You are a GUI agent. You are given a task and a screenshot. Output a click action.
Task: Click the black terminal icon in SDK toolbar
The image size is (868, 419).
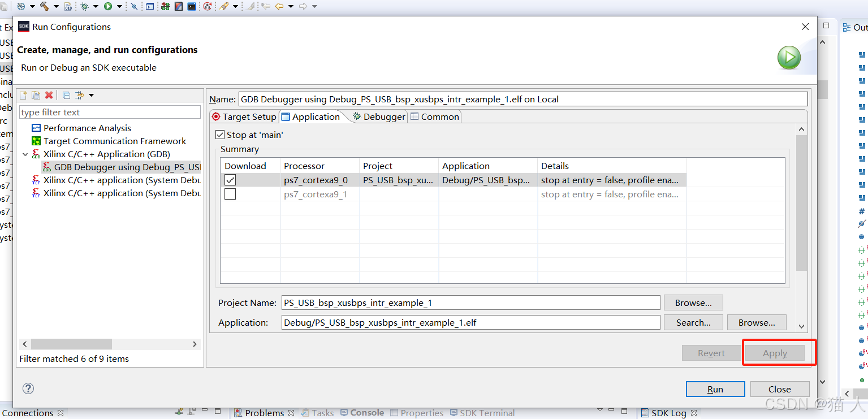tap(192, 6)
